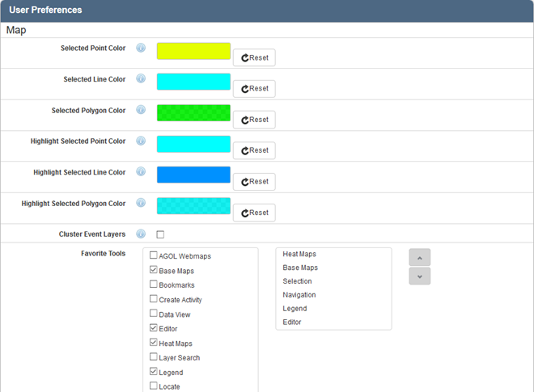
Task: Uncheck the Base Maps tool checkbox
Action: pyautogui.click(x=154, y=271)
